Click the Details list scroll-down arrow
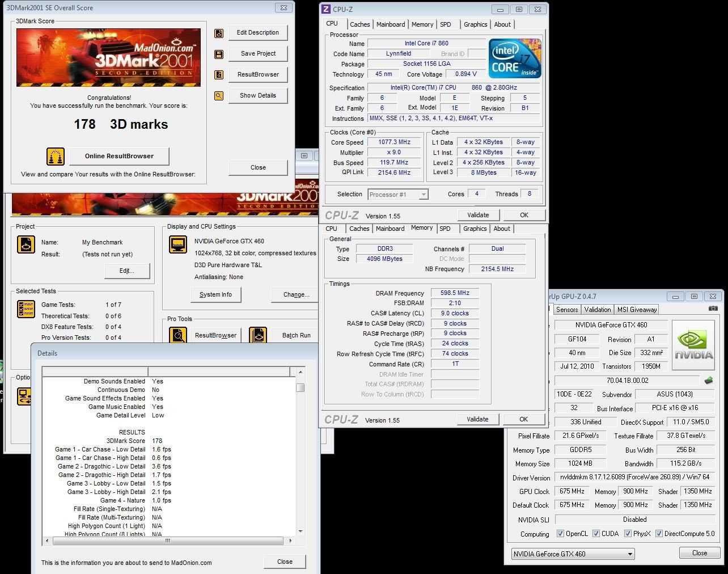 coord(300,531)
